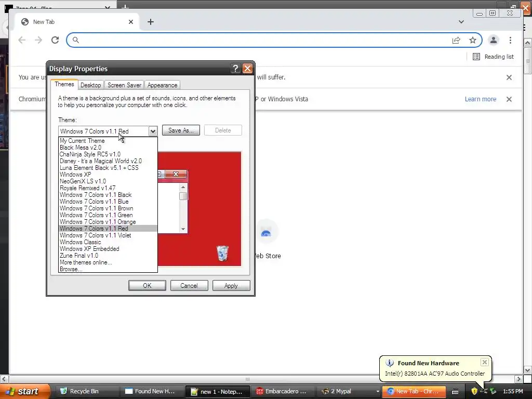Open a new tab with plus button

pyautogui.click(x=151, y=22)
